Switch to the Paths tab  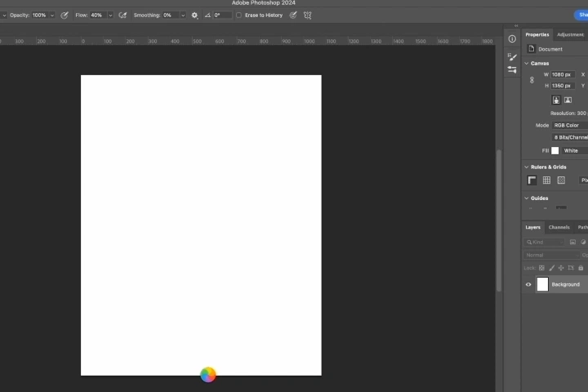tap(582, 227)
